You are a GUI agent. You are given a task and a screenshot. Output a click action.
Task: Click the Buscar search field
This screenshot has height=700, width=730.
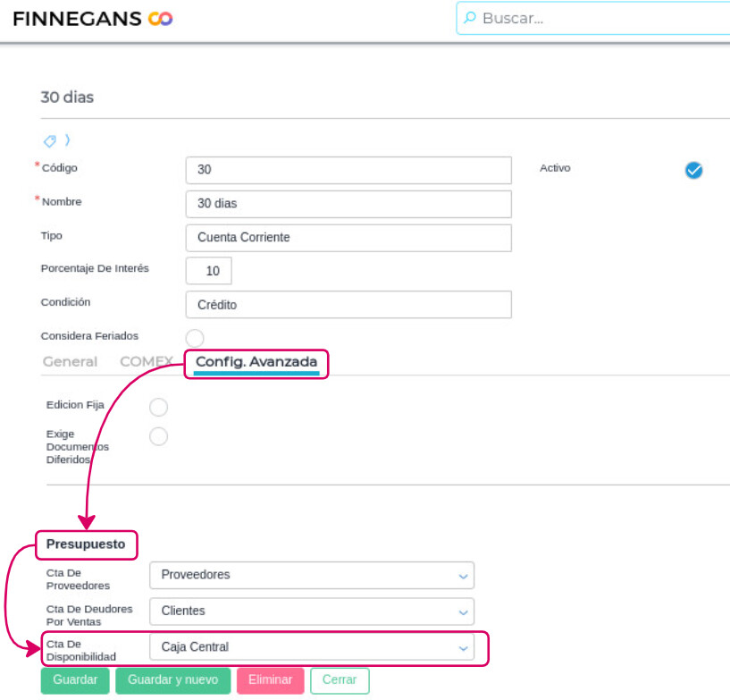(x=599, y=18)
